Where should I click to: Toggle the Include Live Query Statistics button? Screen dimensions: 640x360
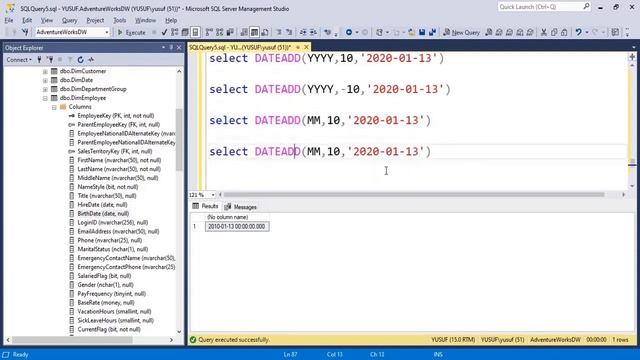pos(220,32)
